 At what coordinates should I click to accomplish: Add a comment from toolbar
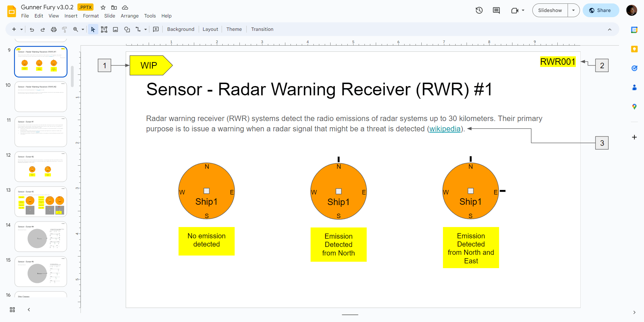click(x=156, y=29)
